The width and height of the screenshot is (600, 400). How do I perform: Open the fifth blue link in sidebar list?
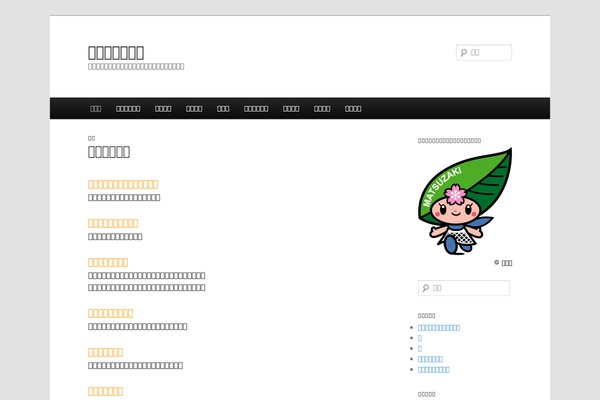pos(434,370)
